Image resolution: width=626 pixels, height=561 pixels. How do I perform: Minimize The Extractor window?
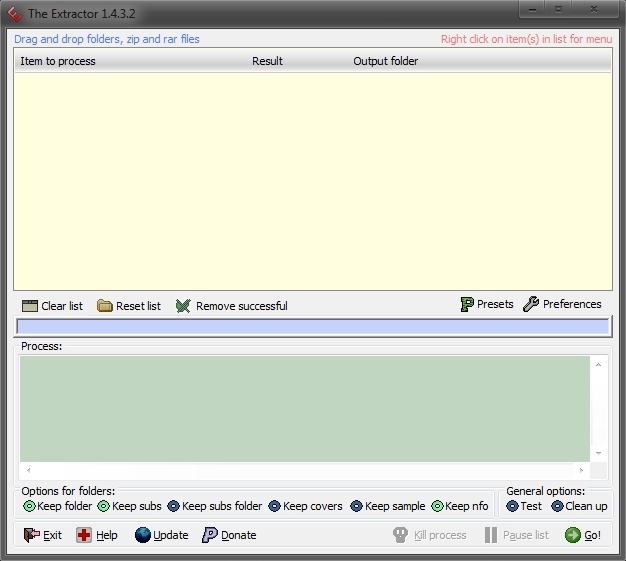[x=533, y=10]
